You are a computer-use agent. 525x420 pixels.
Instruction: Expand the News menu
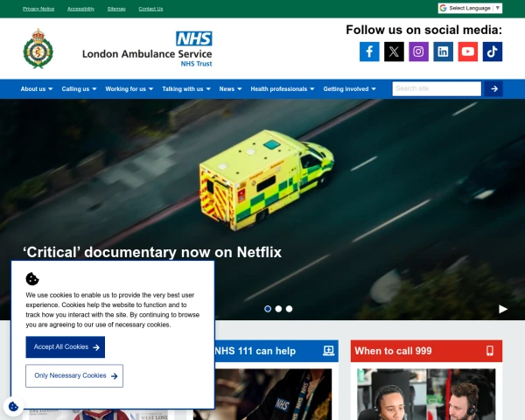230,89
